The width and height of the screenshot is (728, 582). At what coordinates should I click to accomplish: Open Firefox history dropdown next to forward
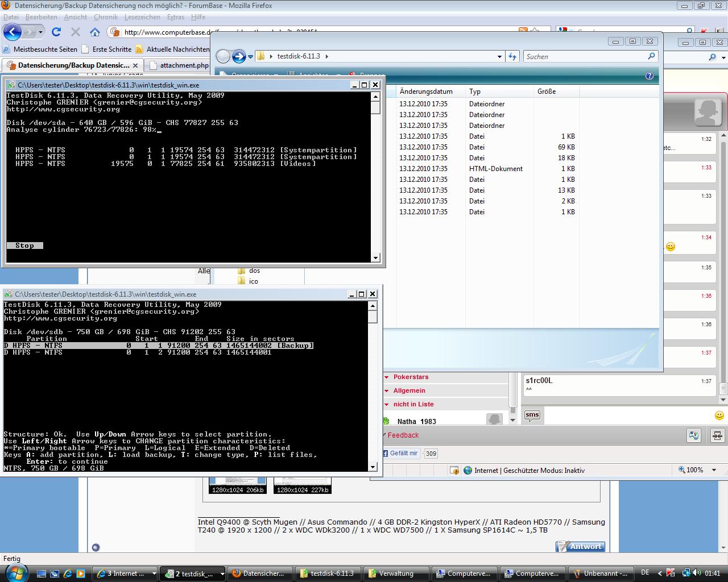point(40,32)
